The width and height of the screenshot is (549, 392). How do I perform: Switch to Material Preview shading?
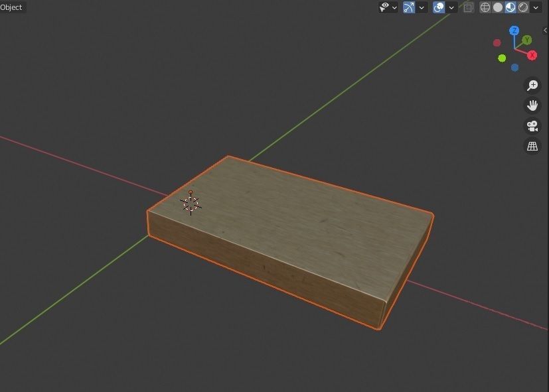point(510,7)
